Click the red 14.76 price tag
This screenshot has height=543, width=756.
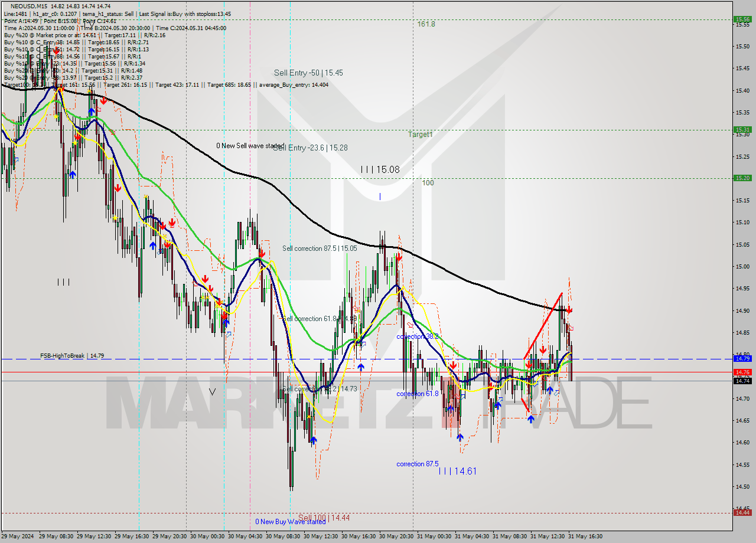point(742,372)
